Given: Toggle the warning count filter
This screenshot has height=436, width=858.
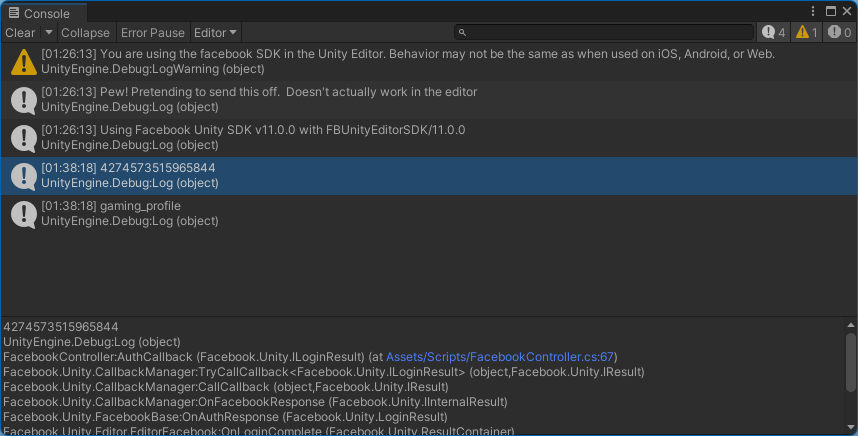Looking at the screenshot, I should click(807, 33).
